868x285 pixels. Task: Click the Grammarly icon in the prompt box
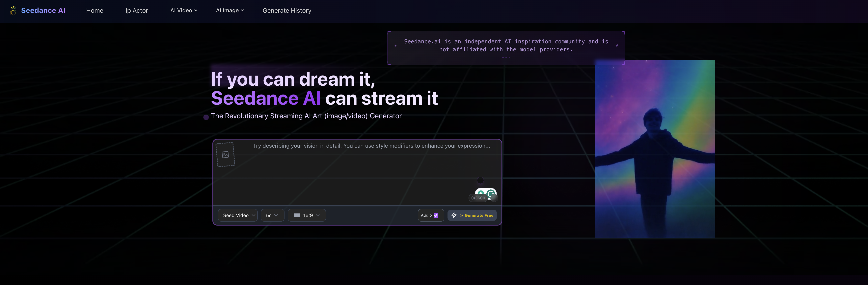tap(491, 193)
